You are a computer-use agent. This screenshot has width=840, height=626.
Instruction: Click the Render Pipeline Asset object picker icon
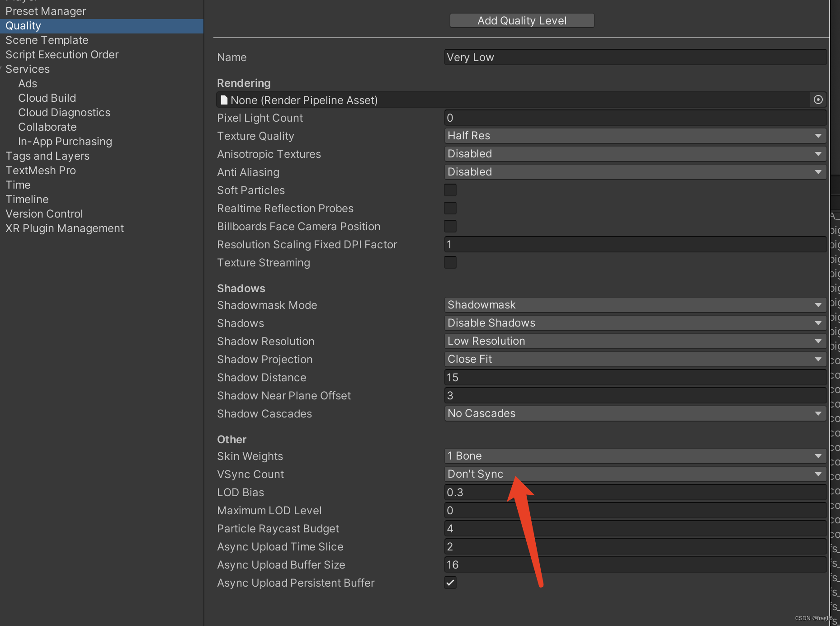[818, 100]
